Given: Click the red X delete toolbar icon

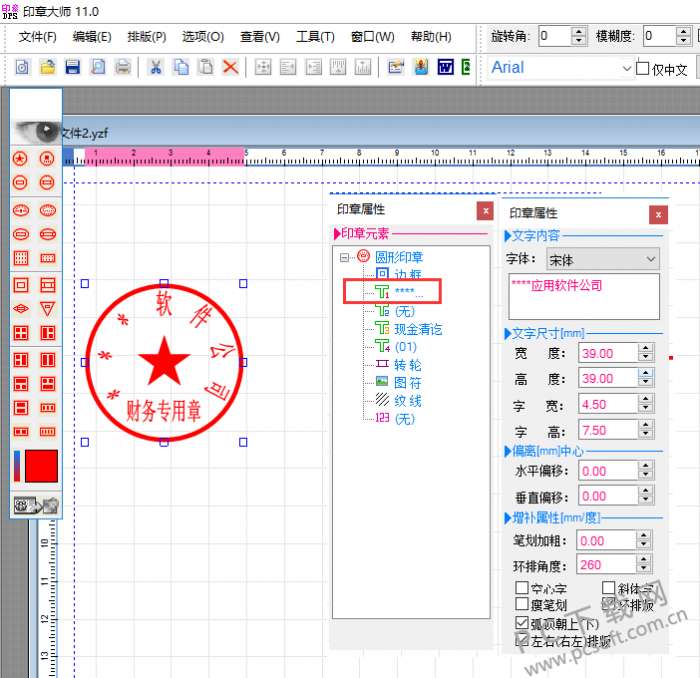Looking at the screenshot, I should (230, 67).
